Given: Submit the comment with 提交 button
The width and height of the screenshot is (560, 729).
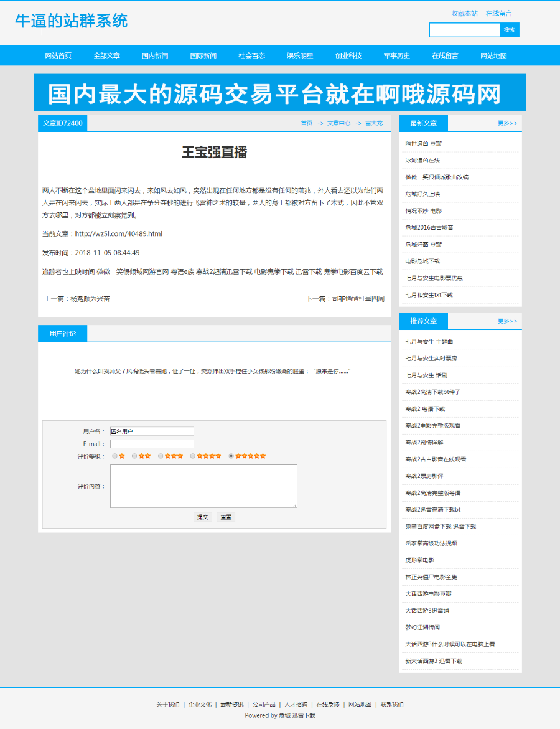Looking at the screenshot, I should pos(202,517).
